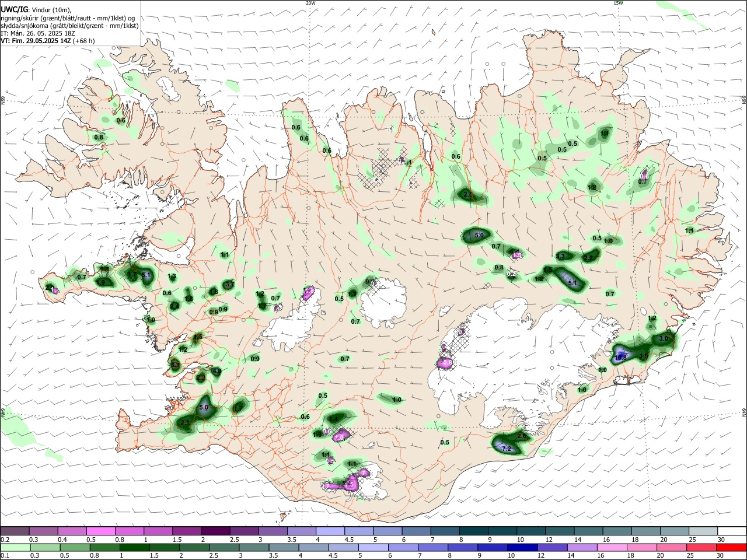Click the 3.3 precipitation value label
The image size is (747, 560).
click(560, 256)
